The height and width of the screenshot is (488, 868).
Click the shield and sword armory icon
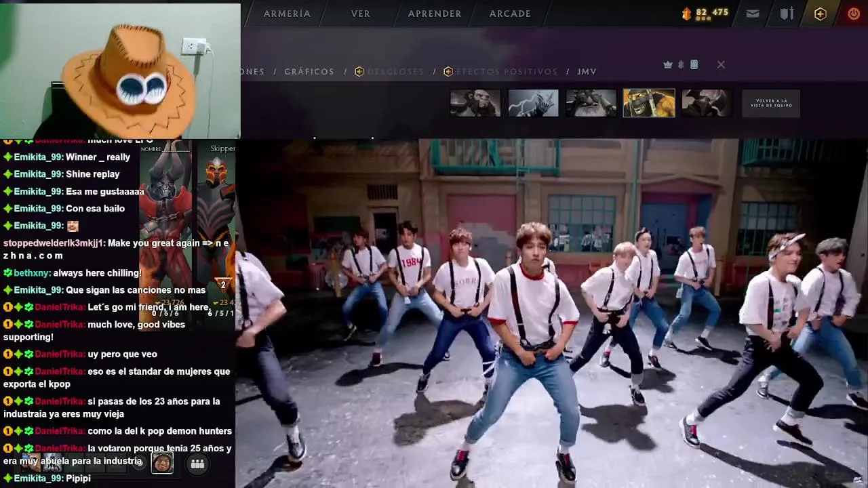[x=787, y=14]
